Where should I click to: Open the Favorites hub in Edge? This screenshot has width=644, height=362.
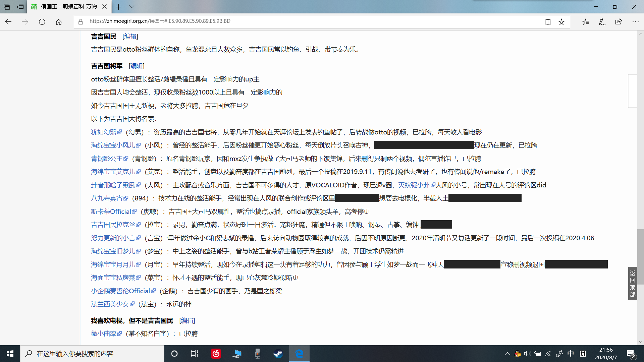(x=585, y=21)
